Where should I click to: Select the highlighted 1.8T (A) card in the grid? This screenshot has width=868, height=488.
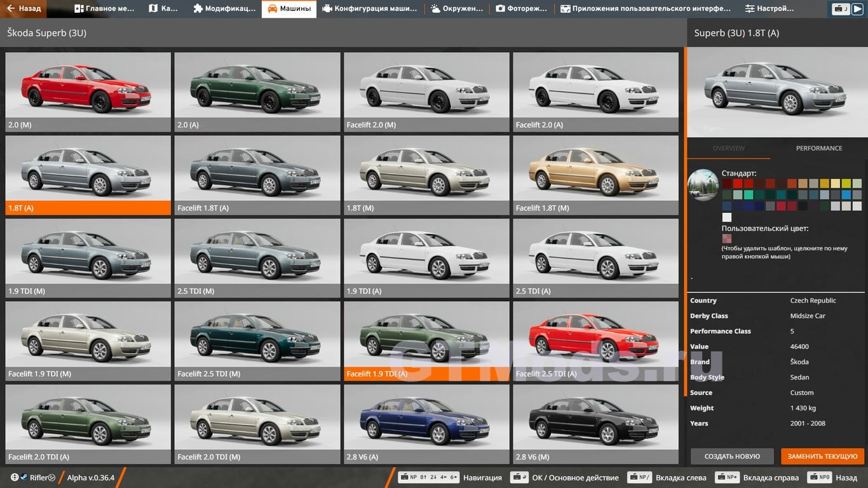coord(88,175)
